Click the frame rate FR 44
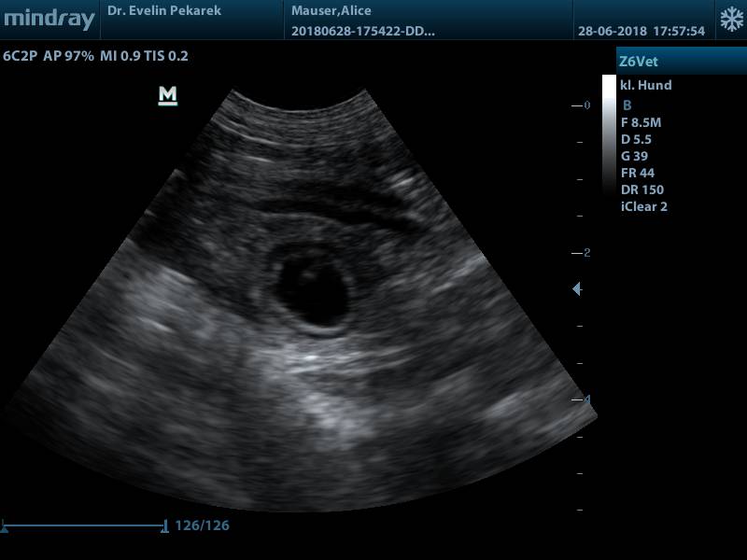 (x=638, y=173)
